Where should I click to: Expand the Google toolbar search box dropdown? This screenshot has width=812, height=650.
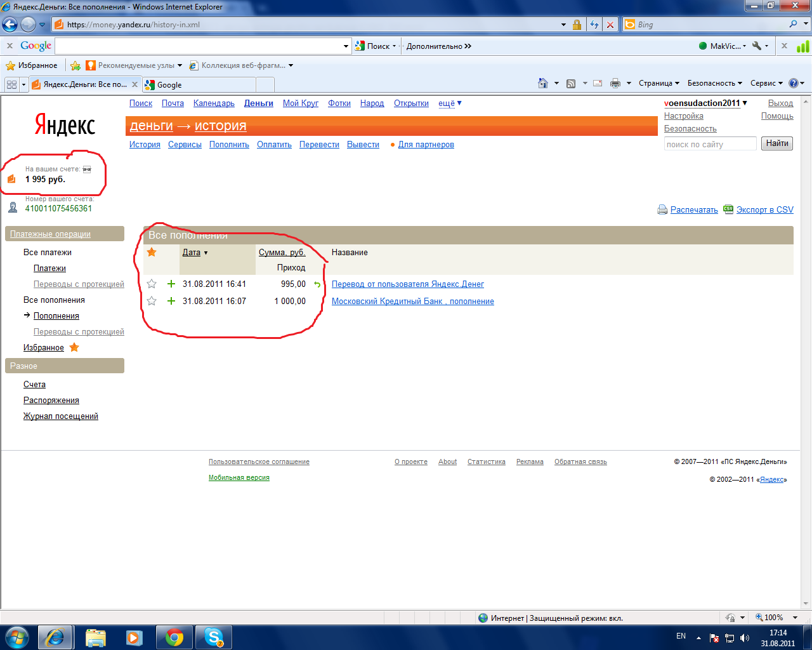tap(346, 46)
